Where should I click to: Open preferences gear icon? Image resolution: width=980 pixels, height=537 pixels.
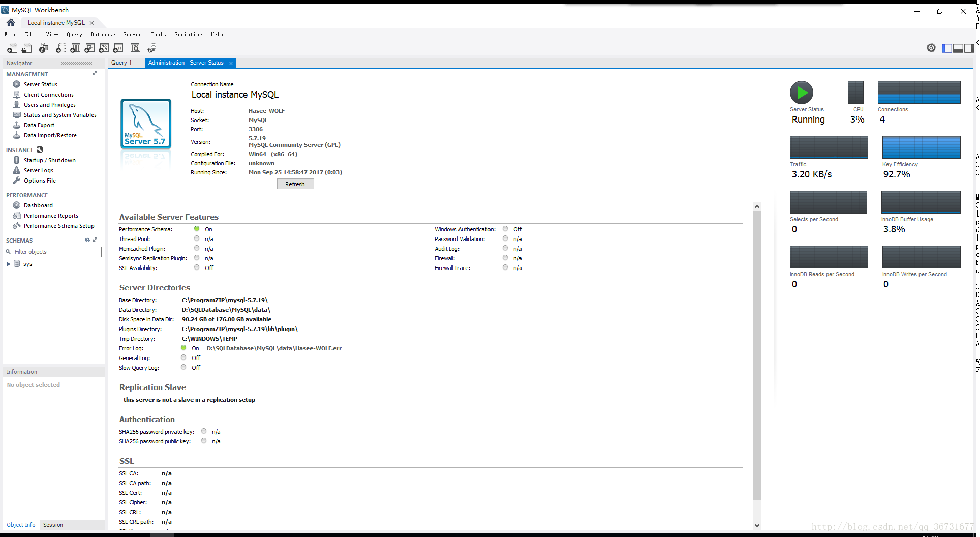[931, 48]
